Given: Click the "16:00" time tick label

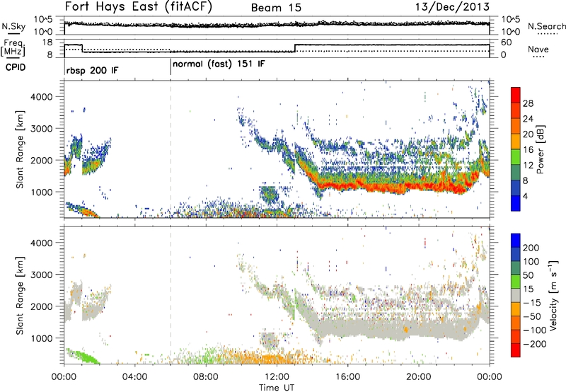Looking at the screenshot, I should tap(347, 377).
